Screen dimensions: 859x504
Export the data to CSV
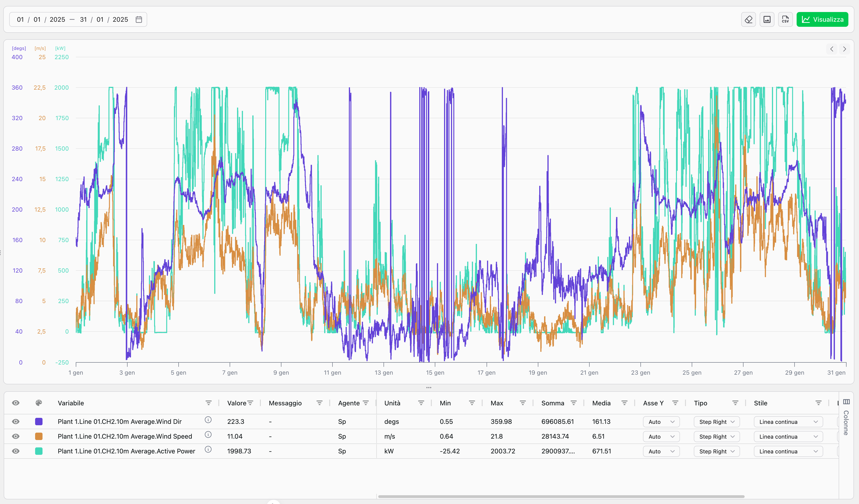[785, 19]
